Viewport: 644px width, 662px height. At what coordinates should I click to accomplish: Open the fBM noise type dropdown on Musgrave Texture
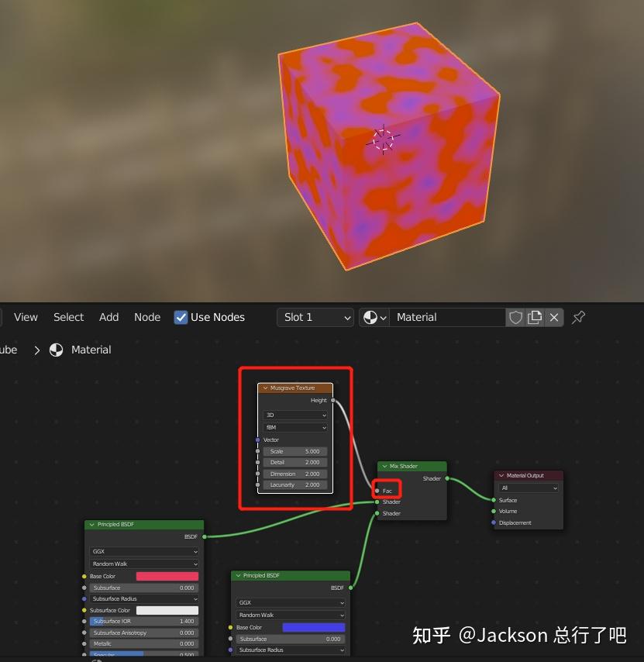(x=294, y=427)
